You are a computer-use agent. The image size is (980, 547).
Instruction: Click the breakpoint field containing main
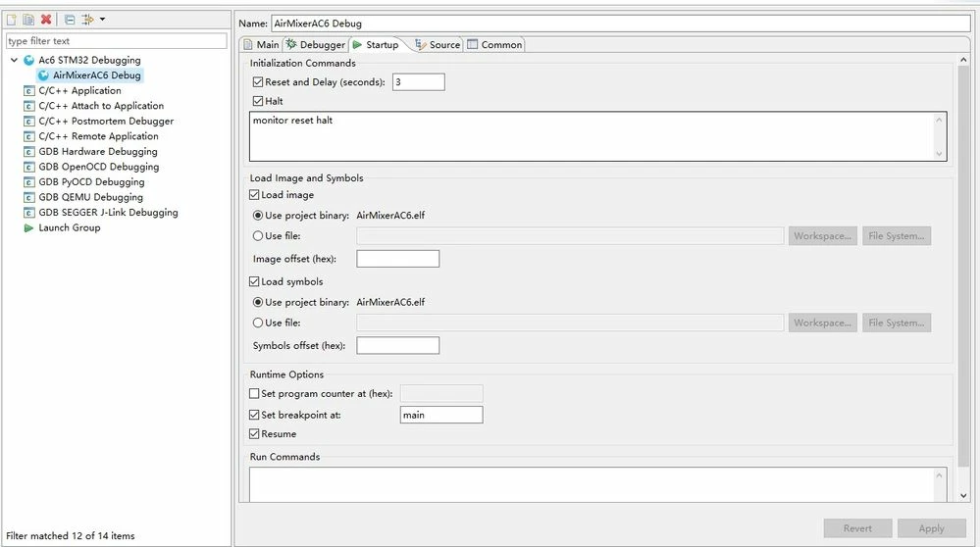coord(441,415)
